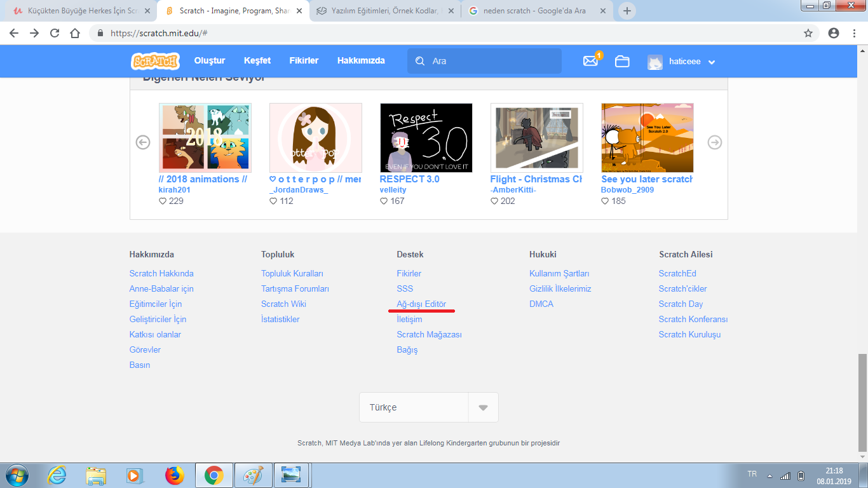This screenshot has height=488, width=868.
Task: Open Firefox from the taskbar
Action: 173,475
